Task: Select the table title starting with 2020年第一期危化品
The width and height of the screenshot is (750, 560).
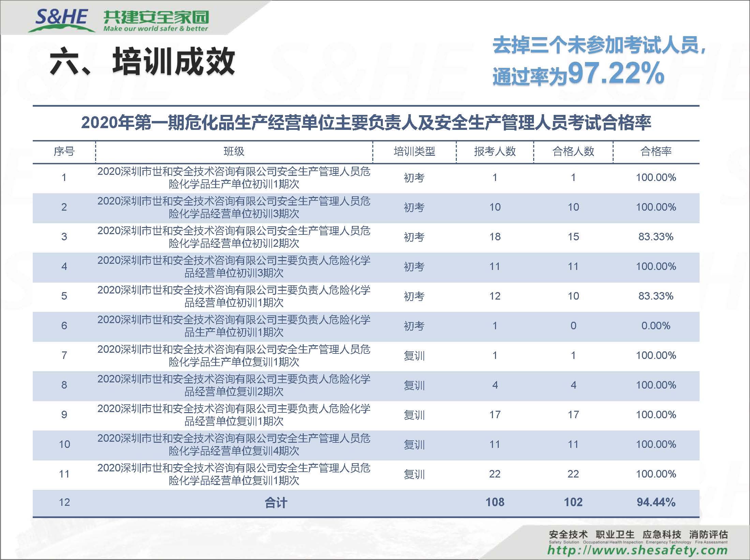Action: (x=366, y=123)
